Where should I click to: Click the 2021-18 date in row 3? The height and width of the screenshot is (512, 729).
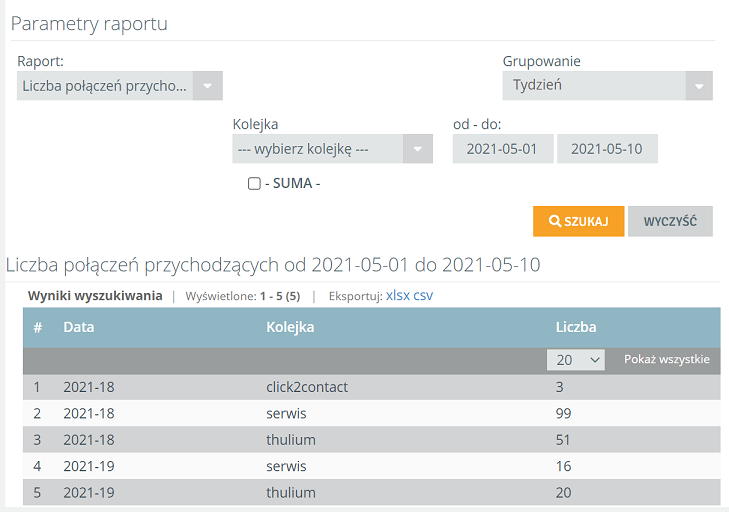click(89, 440)
